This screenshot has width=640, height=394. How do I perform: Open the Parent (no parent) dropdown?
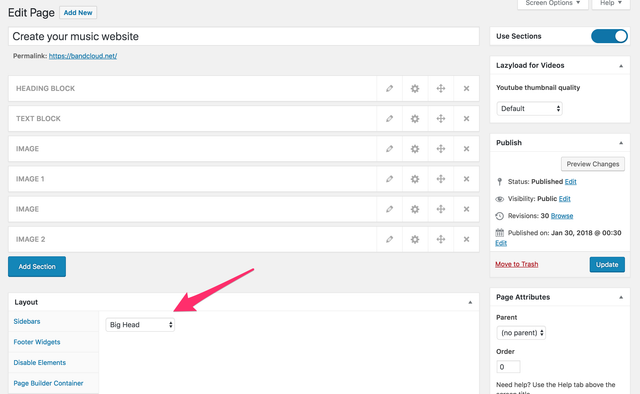521,333
